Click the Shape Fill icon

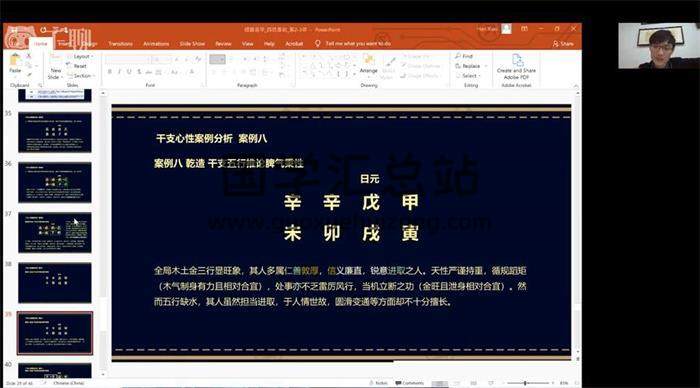(405, 56)
